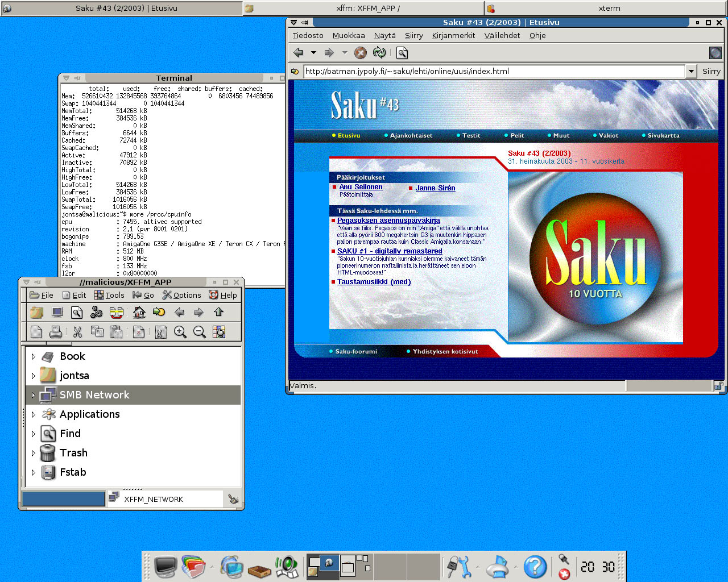Screen dimensions: 728x582
Task: Click the Siirry go button in browser
Action: click(711, 72)
